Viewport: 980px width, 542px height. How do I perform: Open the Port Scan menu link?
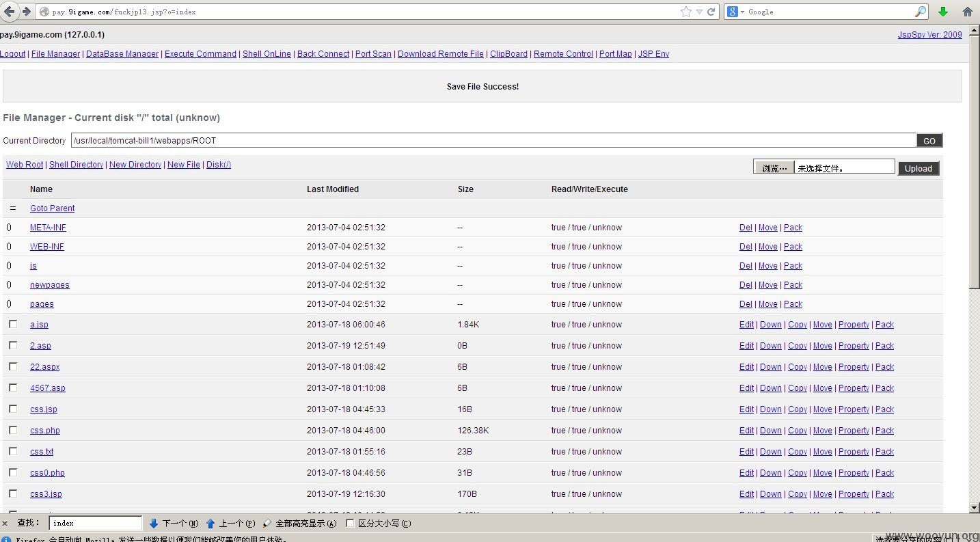pos(373,54)
